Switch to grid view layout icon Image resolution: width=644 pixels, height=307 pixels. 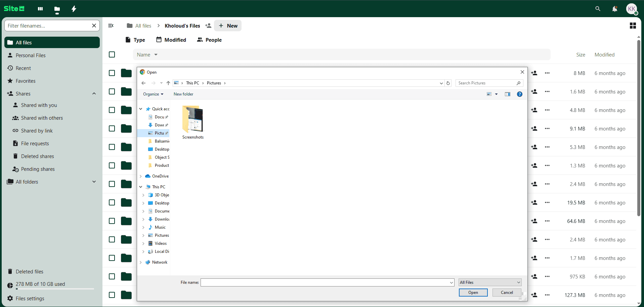(633, 26)
